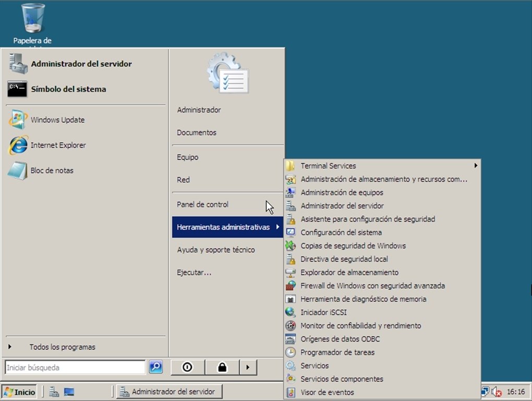Click the Visor de eventos icon
This screenshot has height=401, width=532.
291,392
